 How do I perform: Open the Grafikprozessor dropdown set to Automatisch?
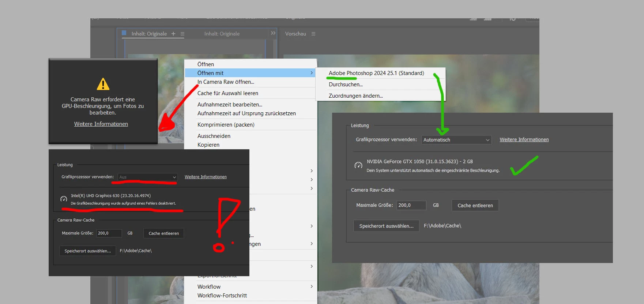point(456,140)
